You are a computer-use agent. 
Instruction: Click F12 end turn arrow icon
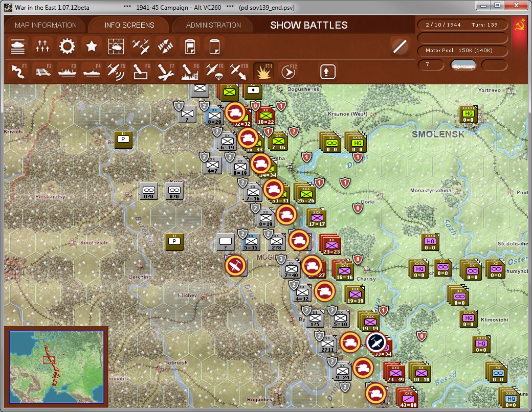289,72
